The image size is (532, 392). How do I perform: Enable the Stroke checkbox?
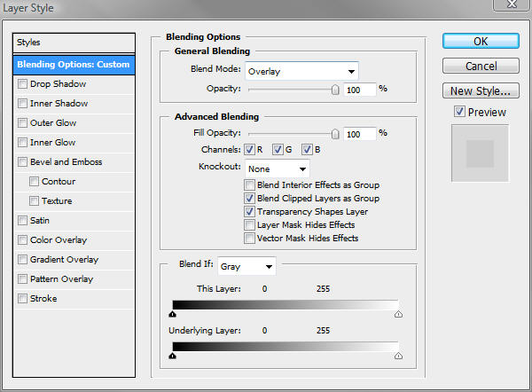[x=22, y=299]
